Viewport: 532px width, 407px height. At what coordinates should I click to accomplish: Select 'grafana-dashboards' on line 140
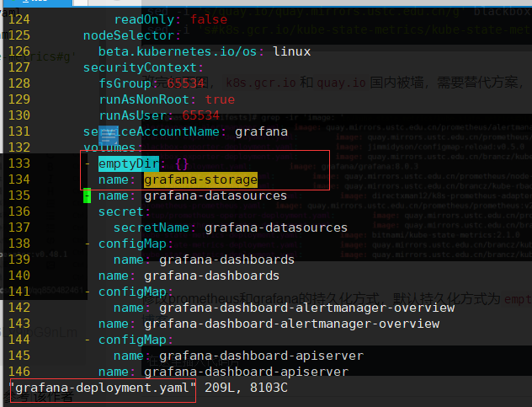[212, 276]
